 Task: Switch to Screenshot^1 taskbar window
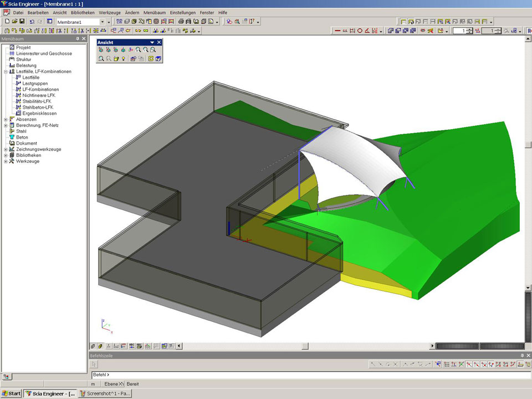[105, 393]
